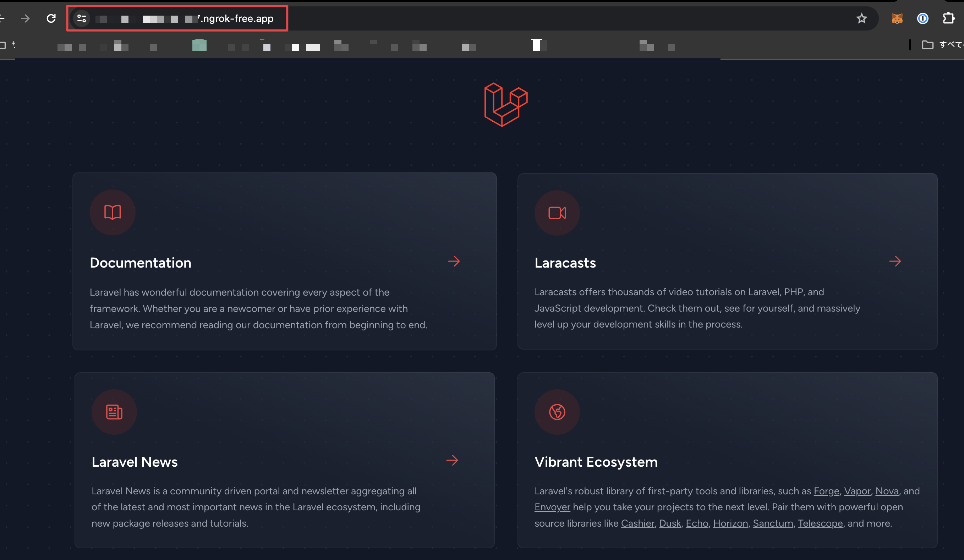This screenshot has height=560, width=964.
Task: Open the Cashier link
Action: (x=637, y=523)
